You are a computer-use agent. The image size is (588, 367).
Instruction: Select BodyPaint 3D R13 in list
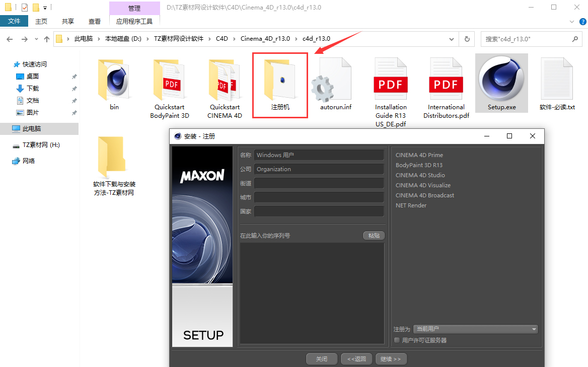(x=419, y=165)
